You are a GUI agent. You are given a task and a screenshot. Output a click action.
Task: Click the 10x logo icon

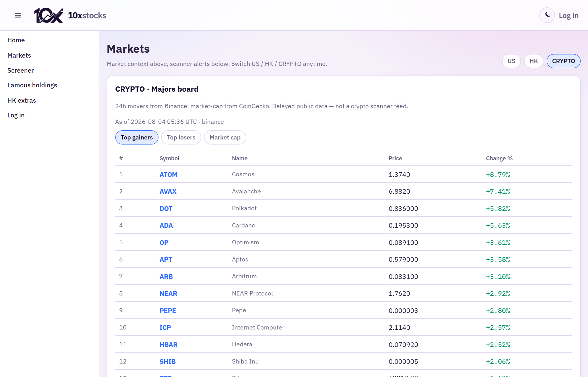pyautogui.click(x=49, y=15)
